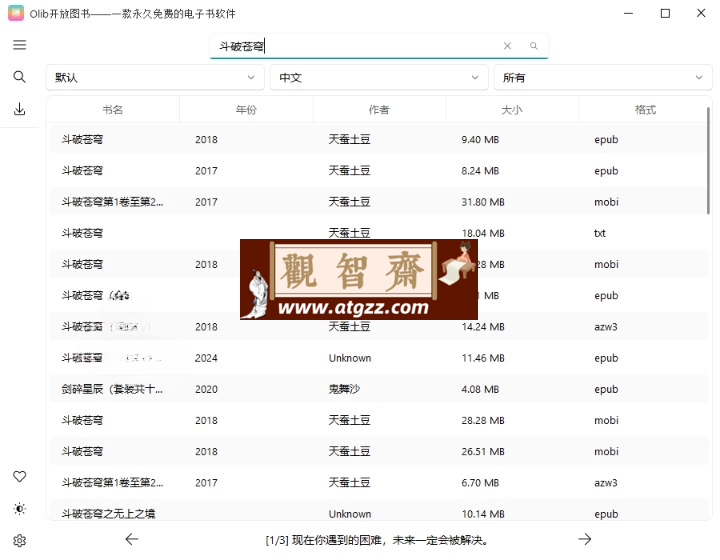Go to the previous results page arrow
Image resolution: width=720 pixels, height=560 pixels.
(132, 539)
